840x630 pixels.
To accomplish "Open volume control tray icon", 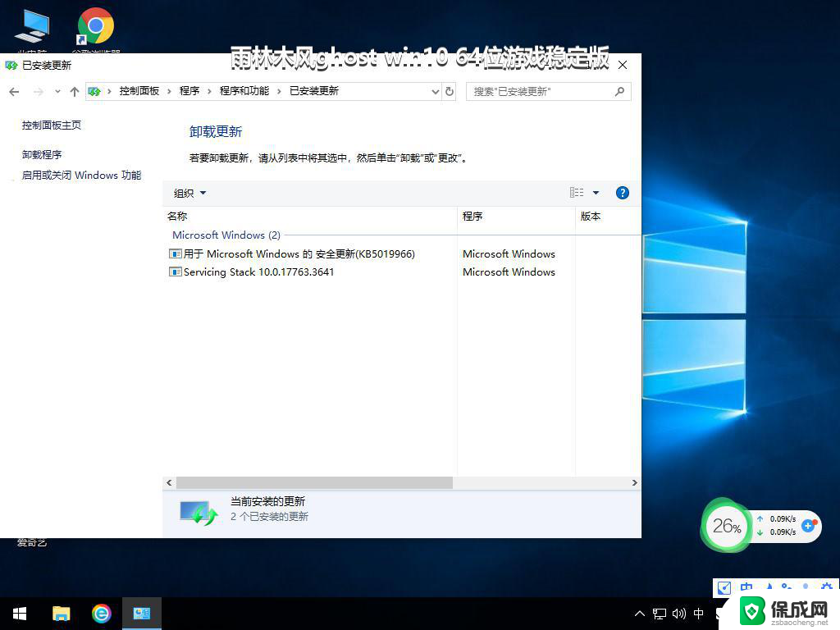I will [x=679, y=614].
